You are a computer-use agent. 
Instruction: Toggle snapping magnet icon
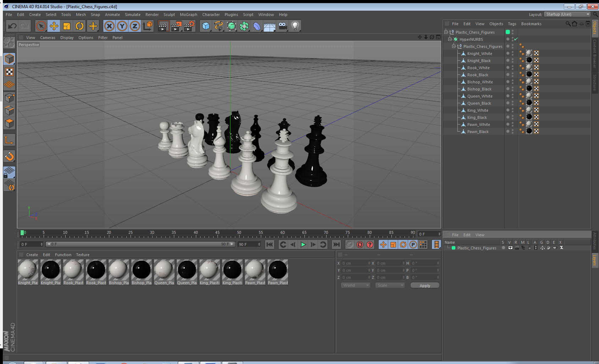pos(9,156)
